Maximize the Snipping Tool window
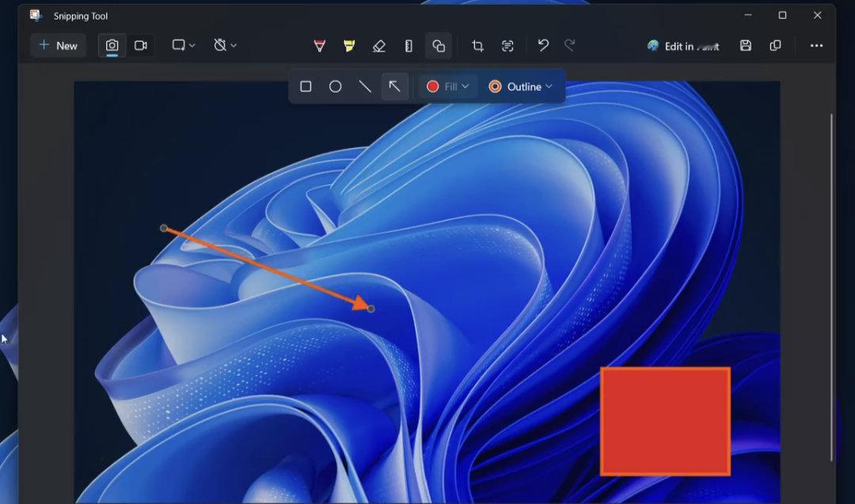The image size is (855, 504). (x=782, y=15)
